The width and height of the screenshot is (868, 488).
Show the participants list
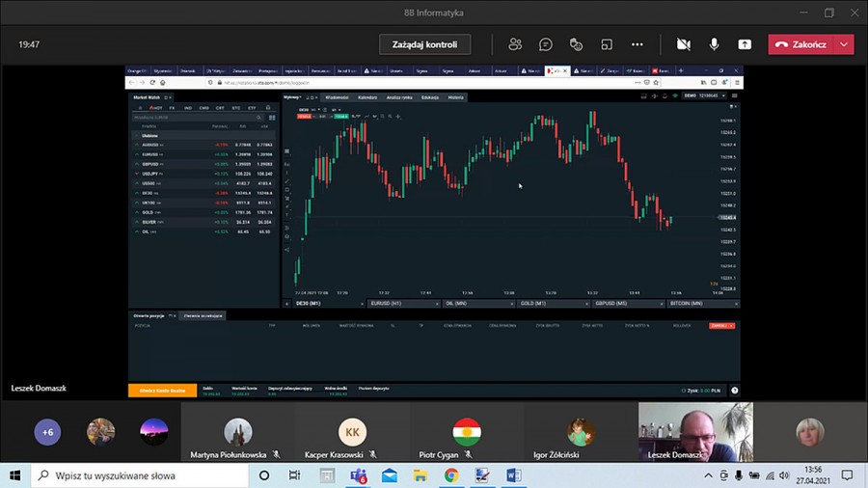coord(515,44)
